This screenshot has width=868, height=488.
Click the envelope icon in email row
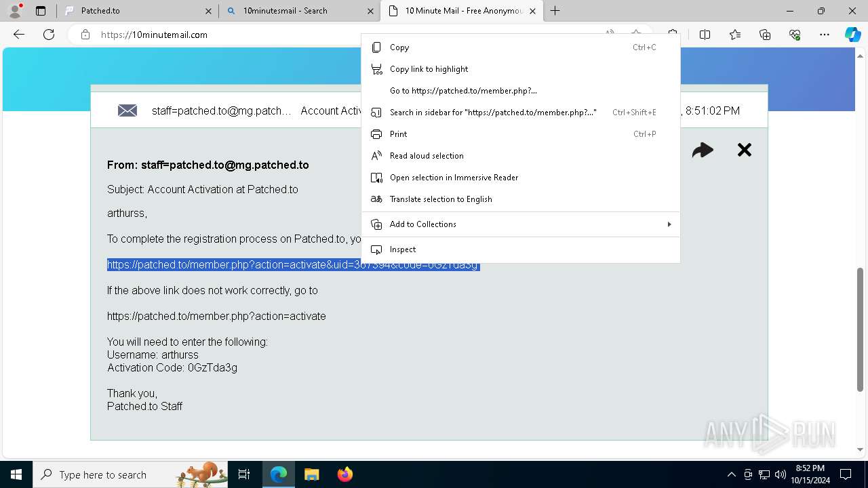(127, 110)
